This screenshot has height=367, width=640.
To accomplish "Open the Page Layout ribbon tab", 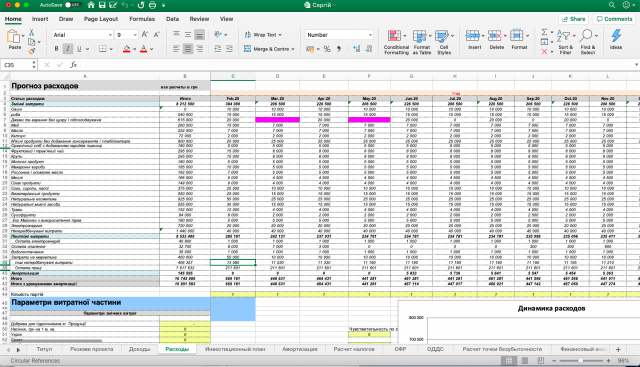I will click(101, 19).
